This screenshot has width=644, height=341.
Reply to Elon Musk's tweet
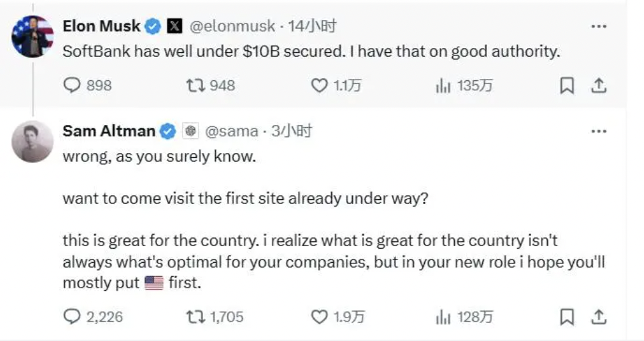click(71, 86)
